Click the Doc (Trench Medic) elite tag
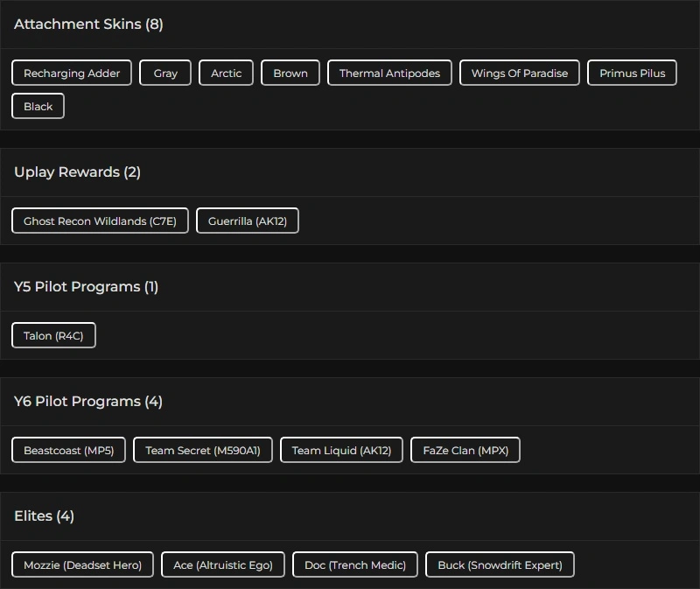The height and width of the screenshot is (589, 700). coord(355,564)
